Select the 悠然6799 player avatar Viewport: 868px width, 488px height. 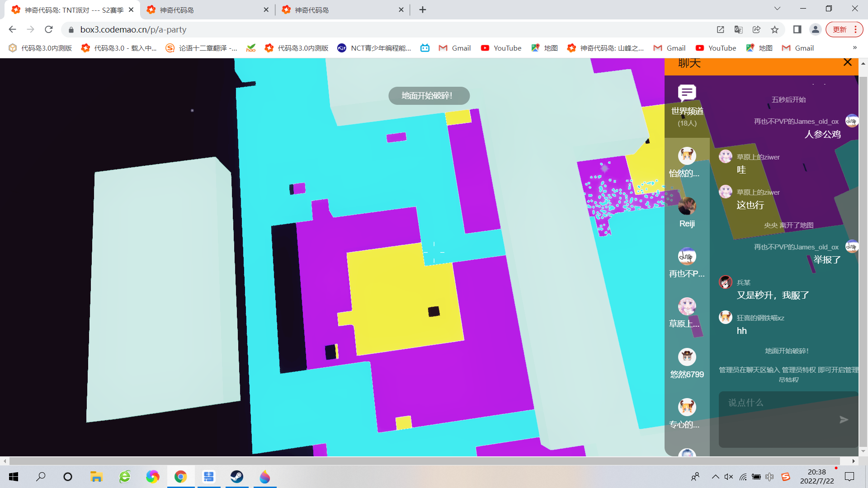(687, 357)
